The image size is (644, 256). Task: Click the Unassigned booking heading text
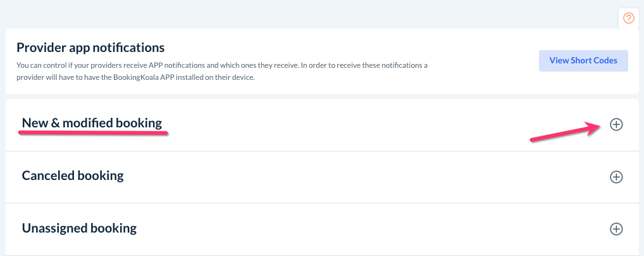79,227
